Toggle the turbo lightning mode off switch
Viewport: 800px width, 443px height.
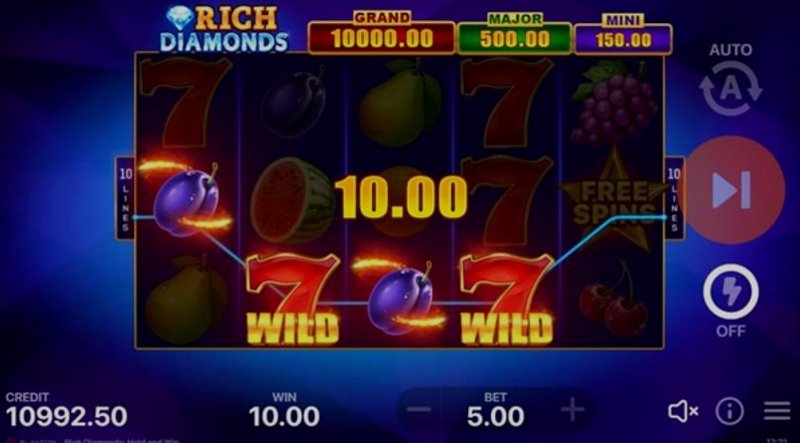731,292
